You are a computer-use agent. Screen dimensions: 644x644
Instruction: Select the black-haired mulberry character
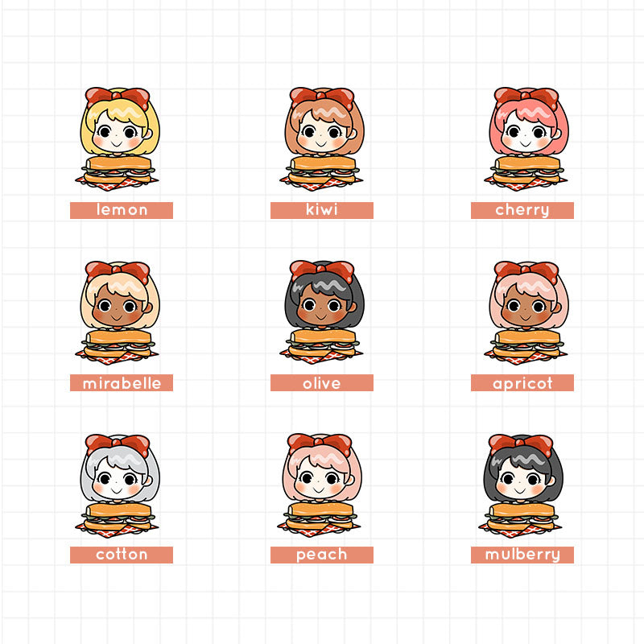[521, 486]
